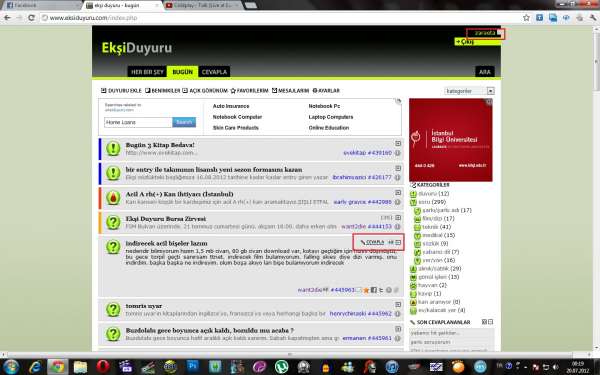Switch to the 'HER BİR ŞEY' tab
This screenshot has height=375, width=600.
[147, 72]
